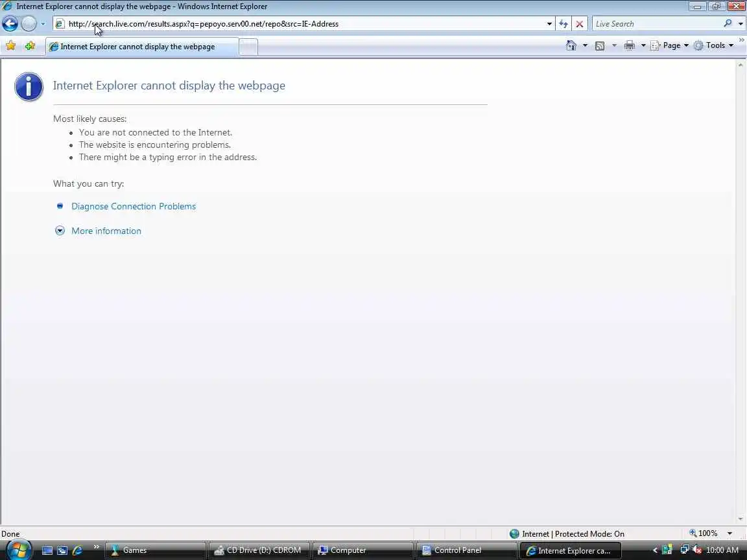The image size is (747, 560).
Task: Open the zoom level dropdown arrow
Action: pos(729,533)
